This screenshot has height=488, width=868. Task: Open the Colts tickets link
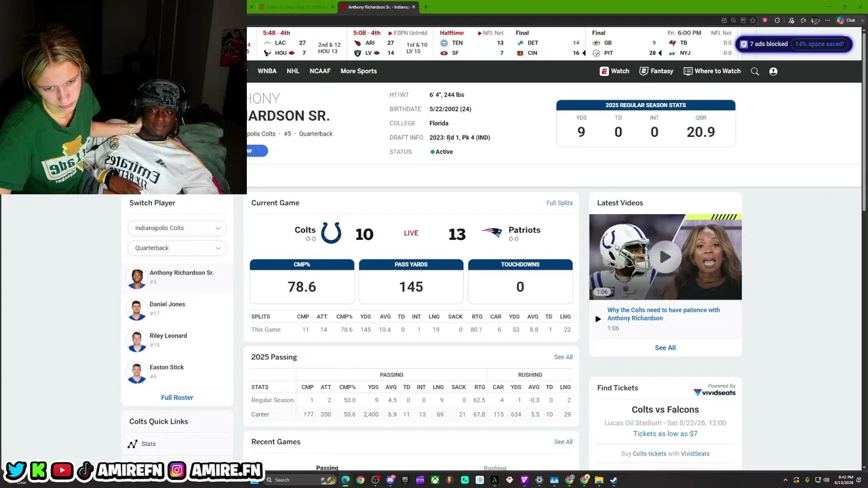[x=650, y=453]
